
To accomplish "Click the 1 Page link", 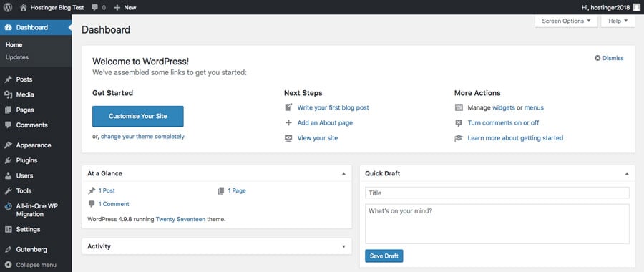I will point(237,190).
